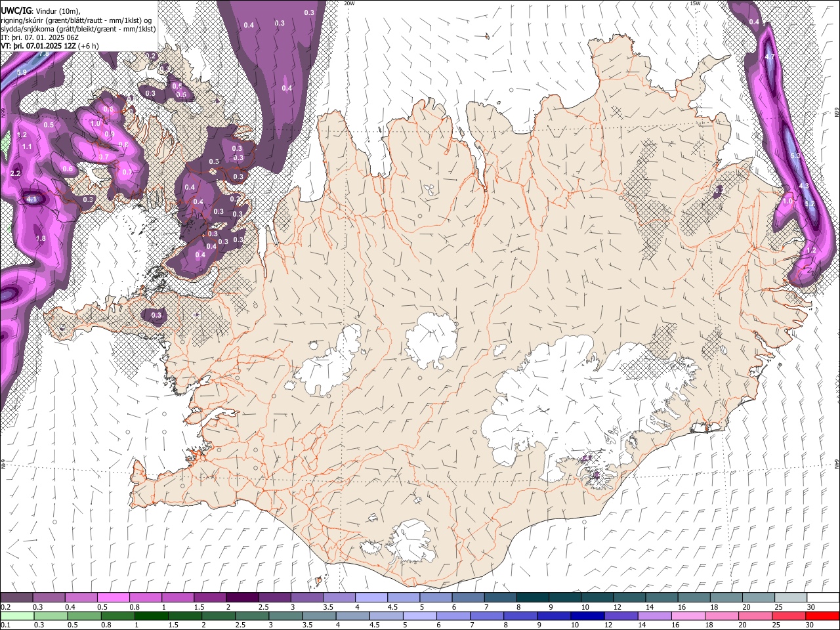Click the 4.1 precipitation value on the map
The image size is (840, 630).
click(x=32, y=199)
